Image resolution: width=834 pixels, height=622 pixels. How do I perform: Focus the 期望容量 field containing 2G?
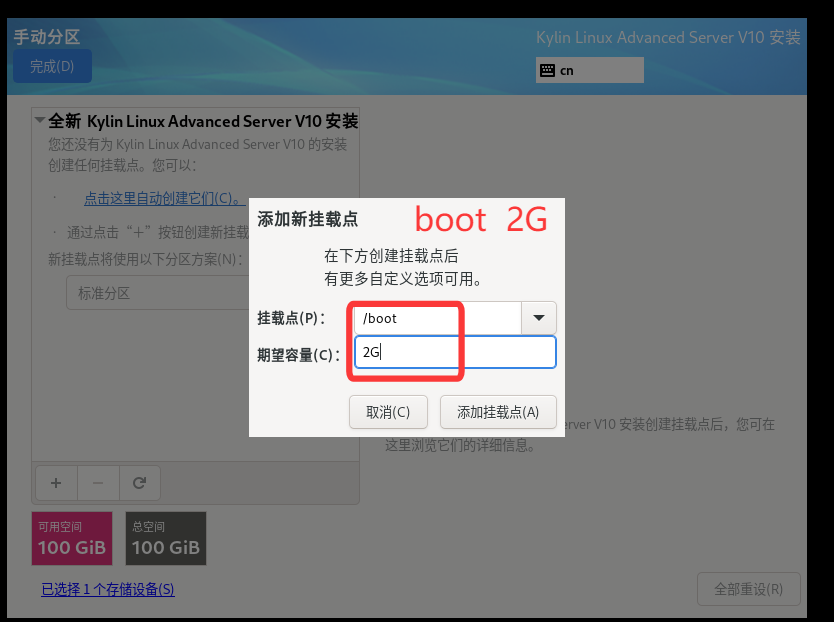point(455,352)
